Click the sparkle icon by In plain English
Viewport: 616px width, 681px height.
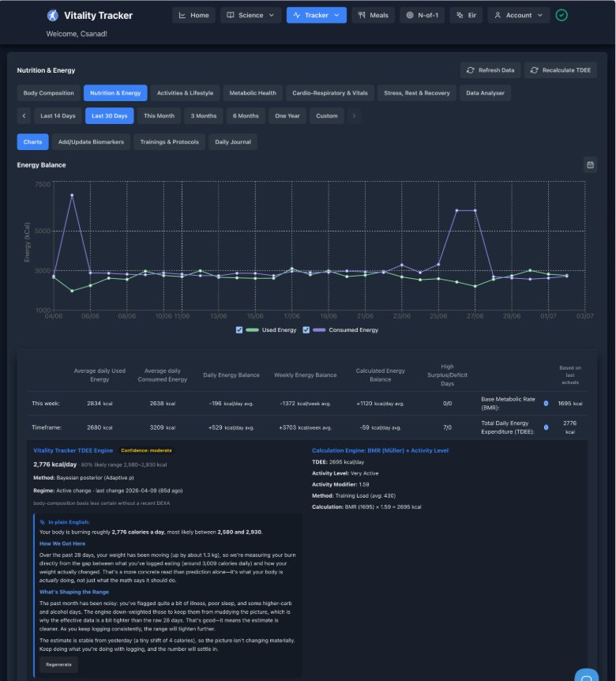point(42,522)
